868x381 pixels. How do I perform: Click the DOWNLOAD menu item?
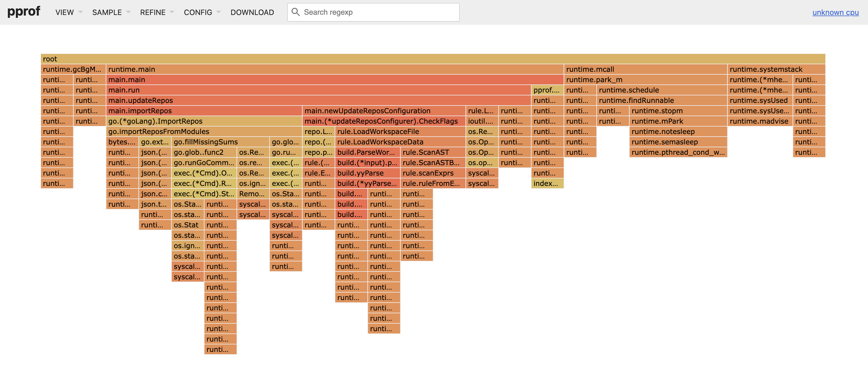[252, 12]
